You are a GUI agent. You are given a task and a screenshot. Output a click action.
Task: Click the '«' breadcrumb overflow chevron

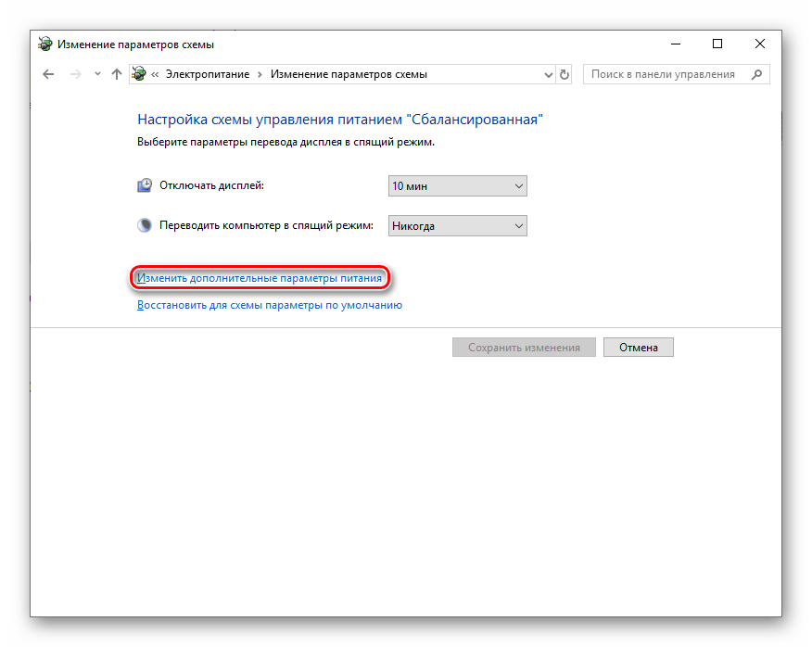156,74
